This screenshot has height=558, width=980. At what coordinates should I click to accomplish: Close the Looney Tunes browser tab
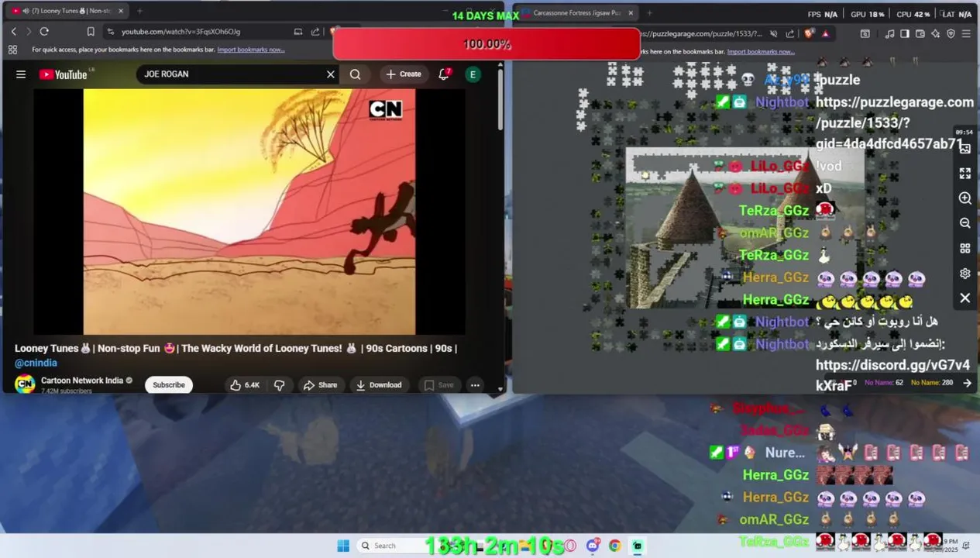[121, 11]
